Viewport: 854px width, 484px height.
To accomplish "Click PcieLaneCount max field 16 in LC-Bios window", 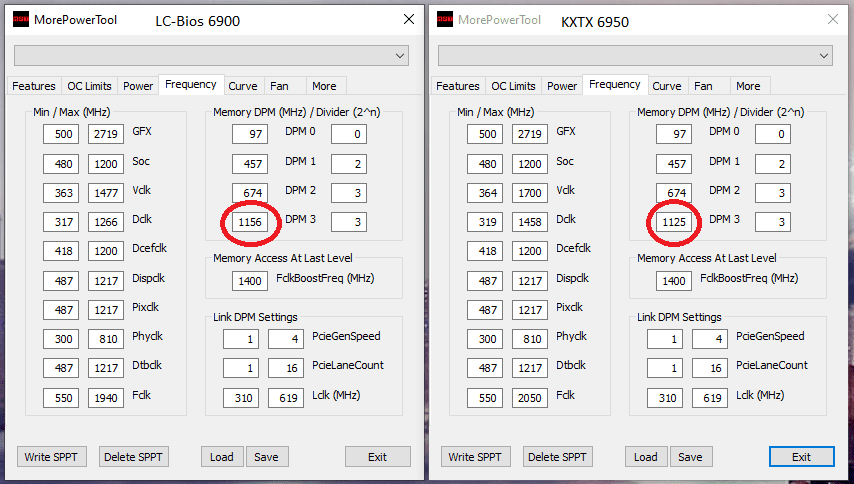I will point(286,368).
